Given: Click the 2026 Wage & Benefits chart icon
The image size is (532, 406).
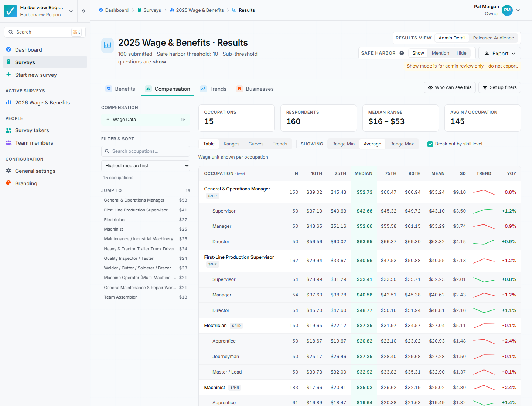Looking at the screenshot, I should 8,102.
